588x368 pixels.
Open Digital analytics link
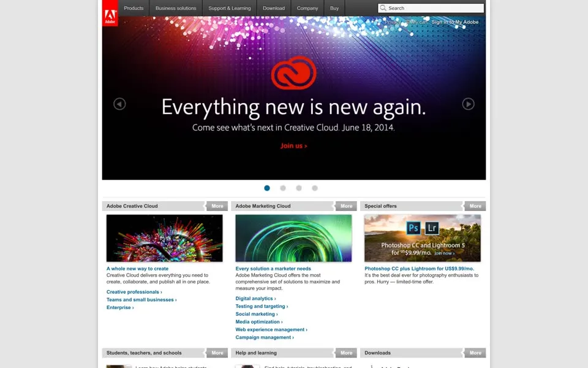[x=256, y=299]
